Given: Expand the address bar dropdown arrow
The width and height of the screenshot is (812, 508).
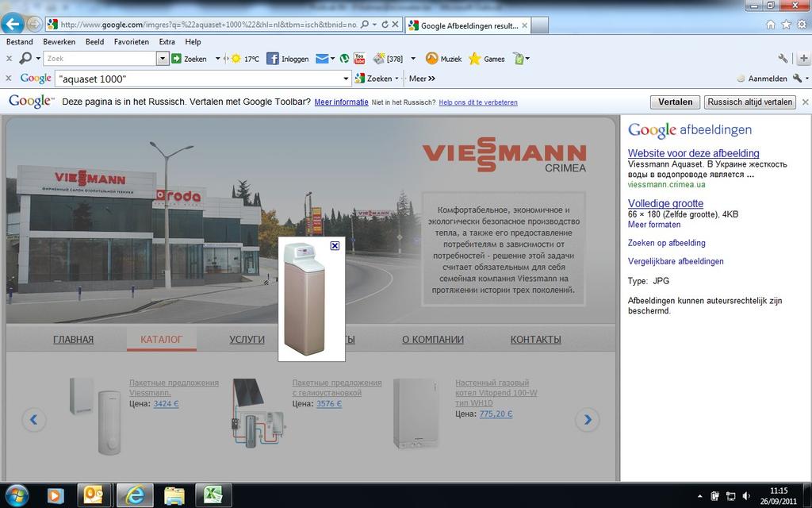Looking at the screenshot, I should (x=374, y=25).
